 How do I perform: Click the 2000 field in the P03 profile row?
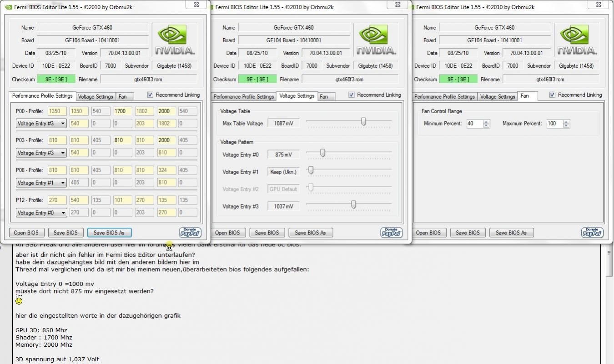pos(166,140)
